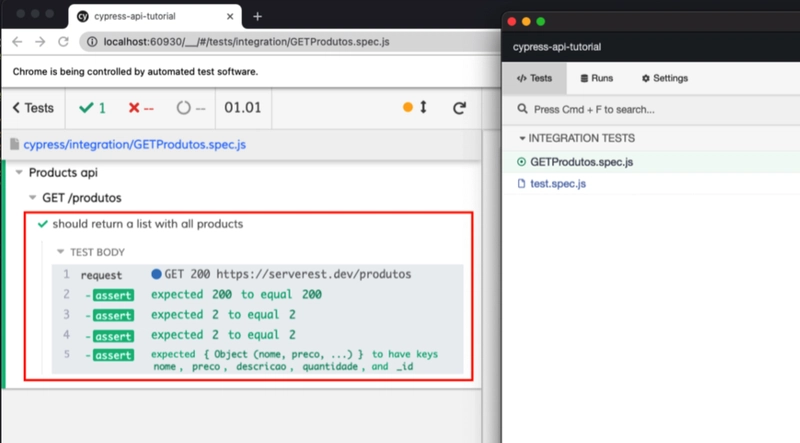
Task: Click the blue request status dot
Action: (x=156, y=274)
